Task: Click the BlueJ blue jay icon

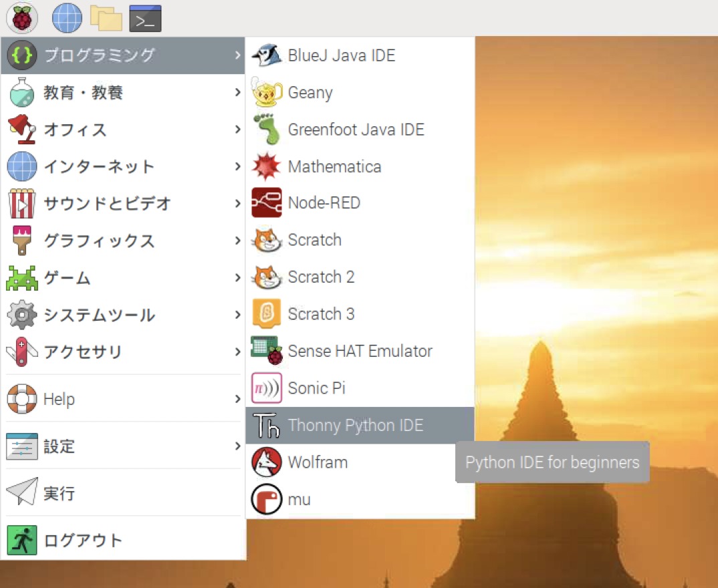Action: (267, 55)
